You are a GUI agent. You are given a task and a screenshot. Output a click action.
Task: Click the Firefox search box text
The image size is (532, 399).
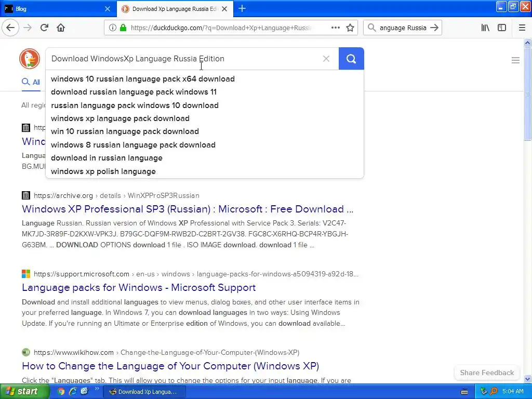403,28
